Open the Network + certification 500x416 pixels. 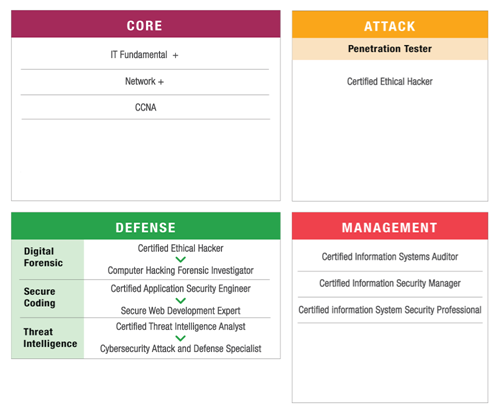click(144, 81)
